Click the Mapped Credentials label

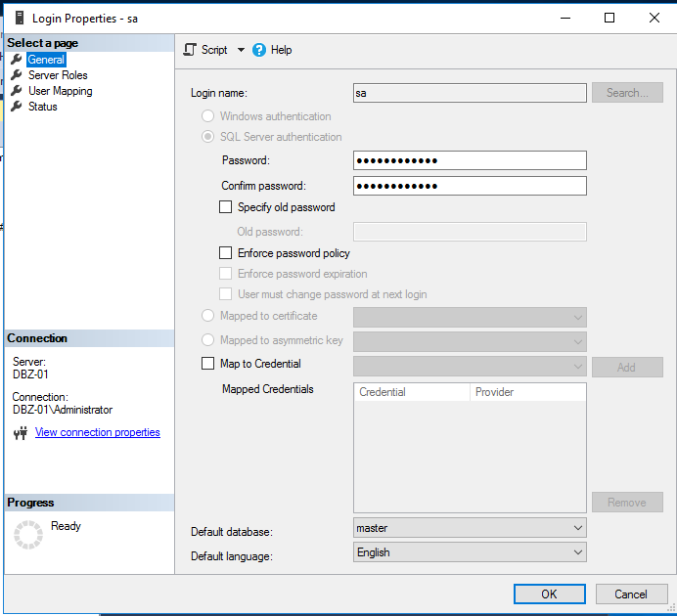pyautogui.click(x=268, y=389)
